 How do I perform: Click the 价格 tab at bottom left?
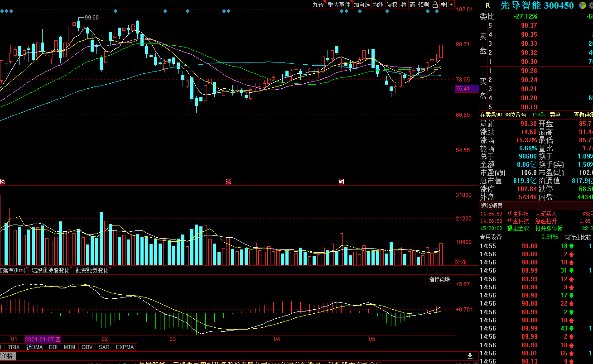tap(7, 356)
